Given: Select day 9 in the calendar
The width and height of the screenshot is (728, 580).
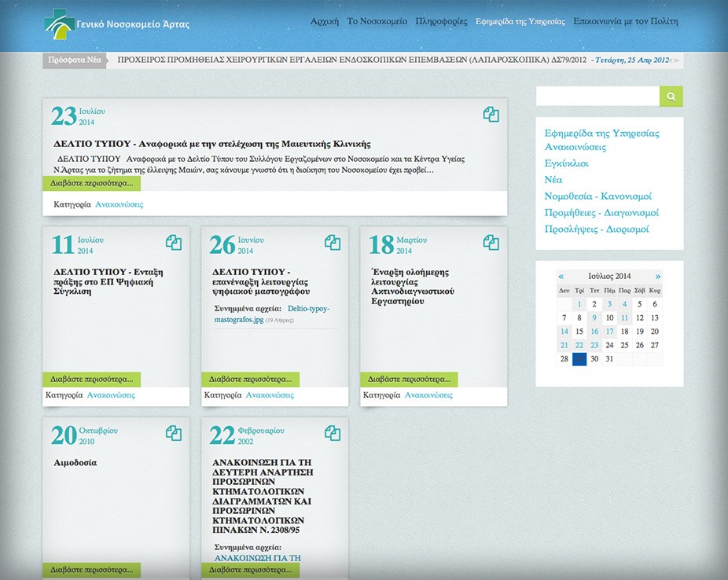Looking at the screenshot, I should click(x=594, y=318).
